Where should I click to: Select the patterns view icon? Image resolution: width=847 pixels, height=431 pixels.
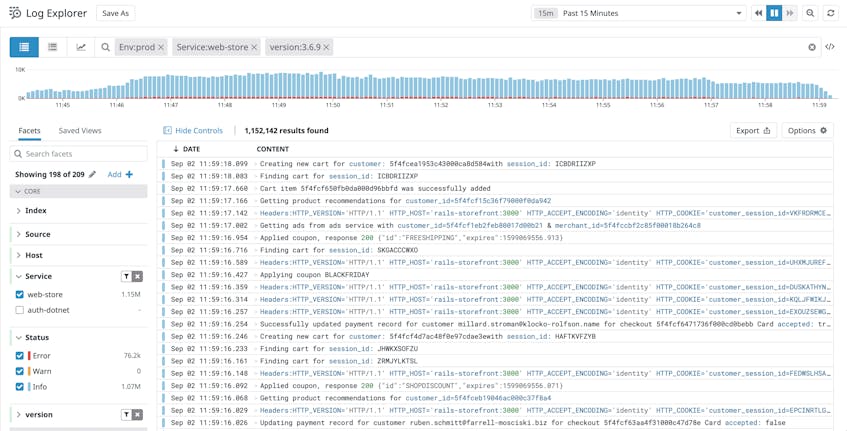[53, 47]
